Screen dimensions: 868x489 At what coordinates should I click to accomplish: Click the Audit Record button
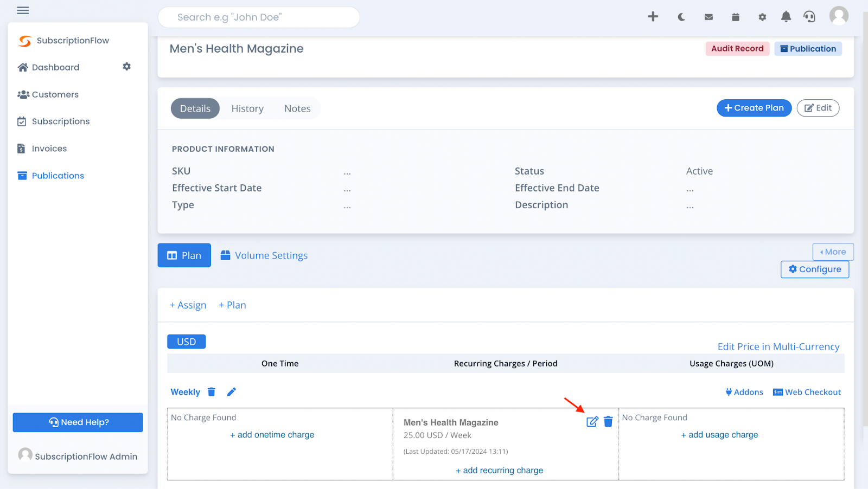(x=737, y=49)
